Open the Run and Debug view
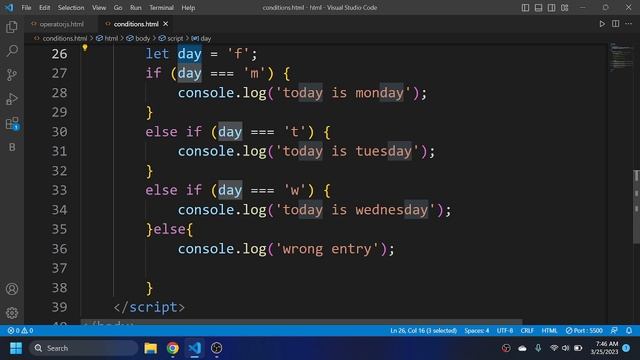The width and height of the screenshot is (640, 360). [x=12, y=99]
